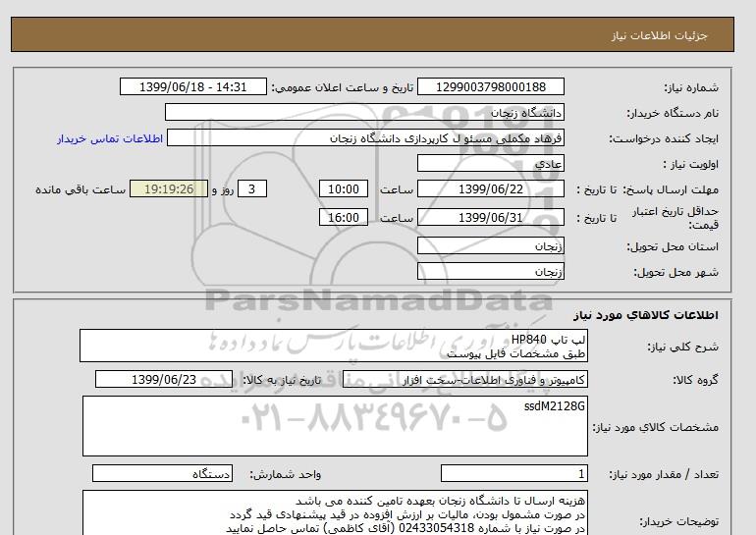The image size is (756, 535).
Task: Select the general description box لپ تاپ HP840
Action: click(334, 347)
